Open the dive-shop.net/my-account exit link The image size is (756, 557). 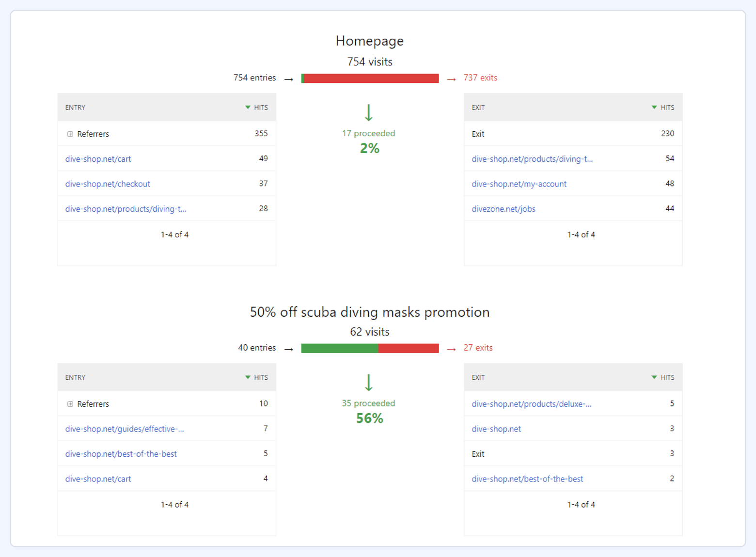(x=519, y=184)
